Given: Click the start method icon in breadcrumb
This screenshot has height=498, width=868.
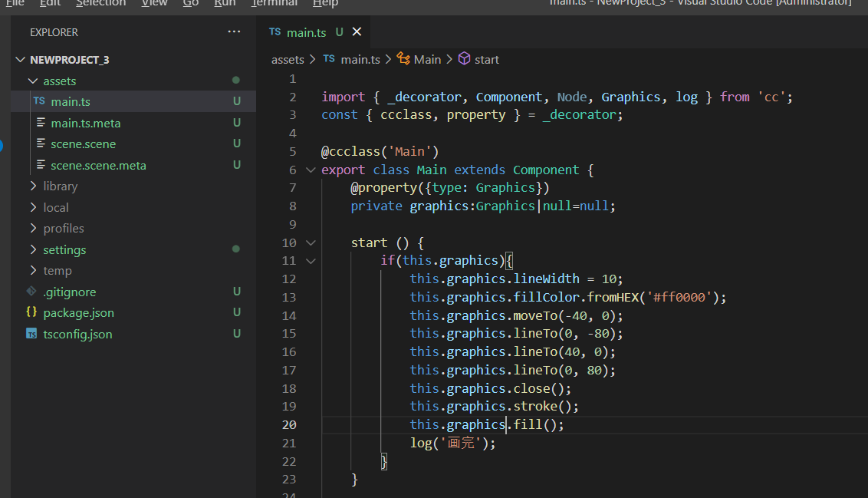Looking at the screenshot, I should (x=464, y=60).
